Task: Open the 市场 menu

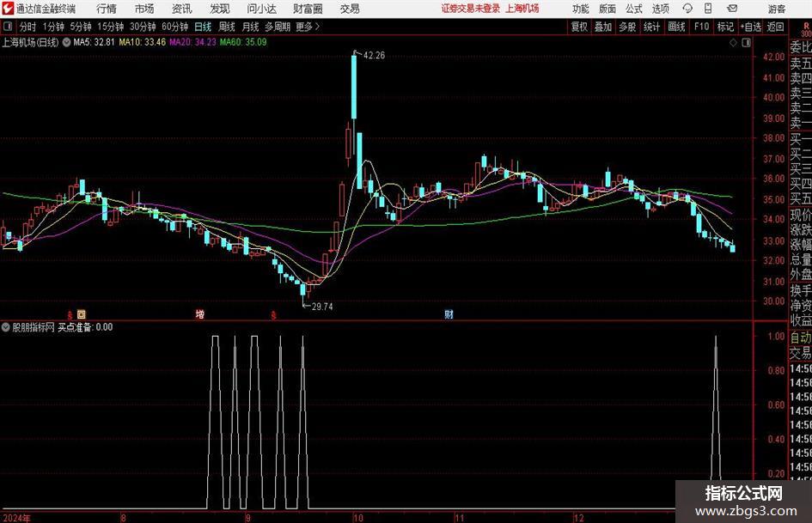Action: (144, 9)
